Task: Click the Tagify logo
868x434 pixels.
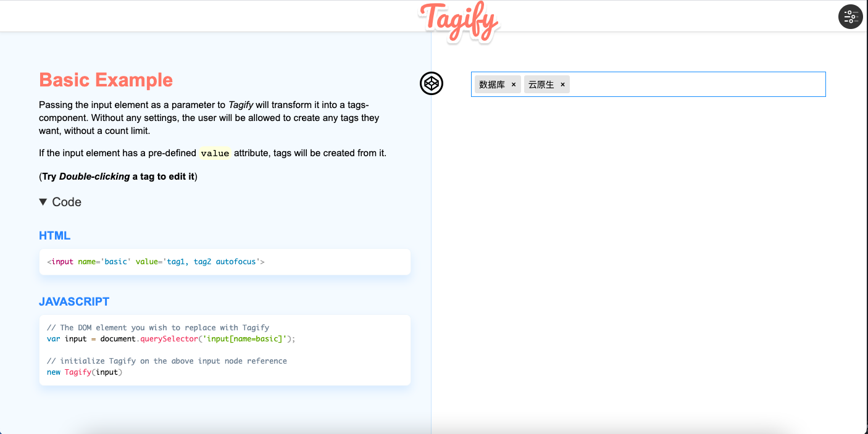Action: tap(459, 22)
